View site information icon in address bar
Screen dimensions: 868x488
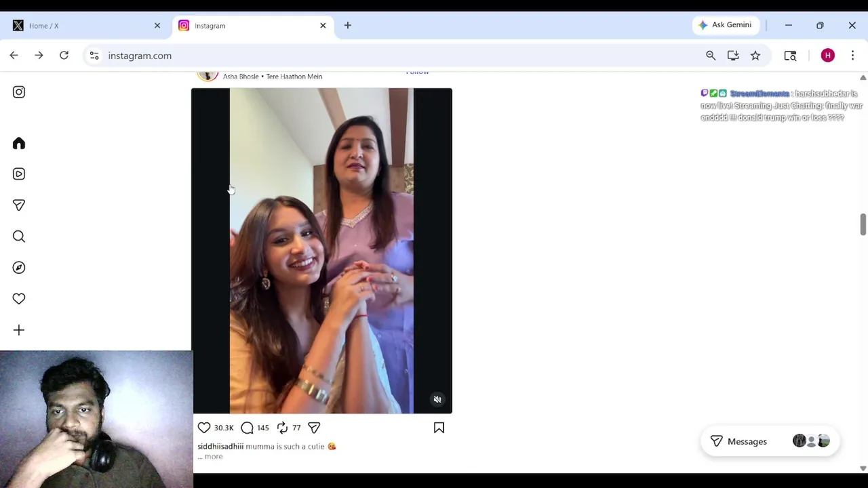coord(94,56)
